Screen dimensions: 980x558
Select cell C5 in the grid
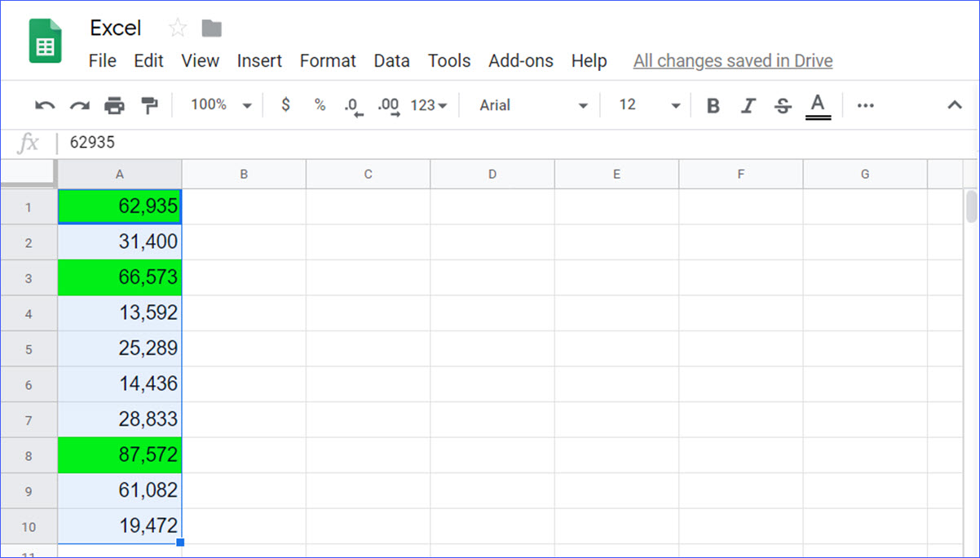click(x=368, y=348)
